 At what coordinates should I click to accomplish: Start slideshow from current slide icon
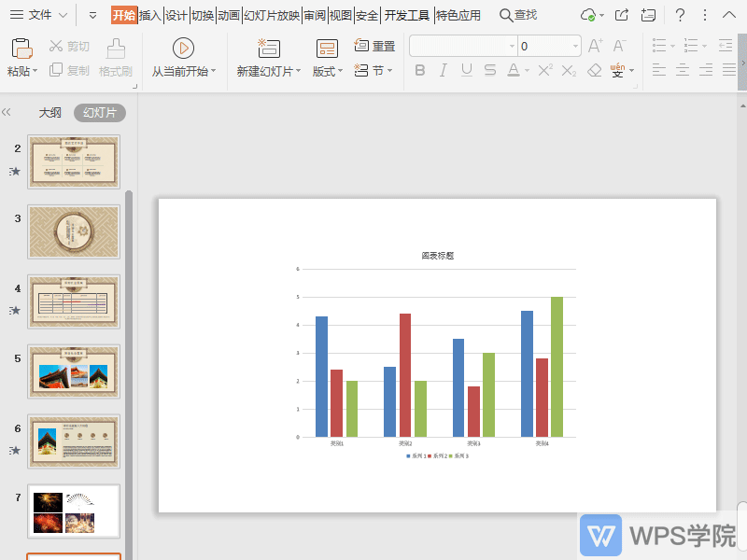183,49
